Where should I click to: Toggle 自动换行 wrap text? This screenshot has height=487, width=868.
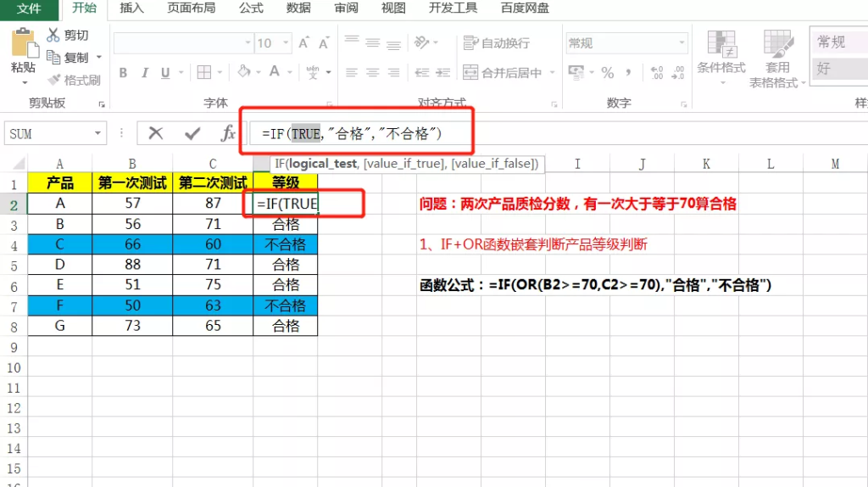click(x=496, y=42)
